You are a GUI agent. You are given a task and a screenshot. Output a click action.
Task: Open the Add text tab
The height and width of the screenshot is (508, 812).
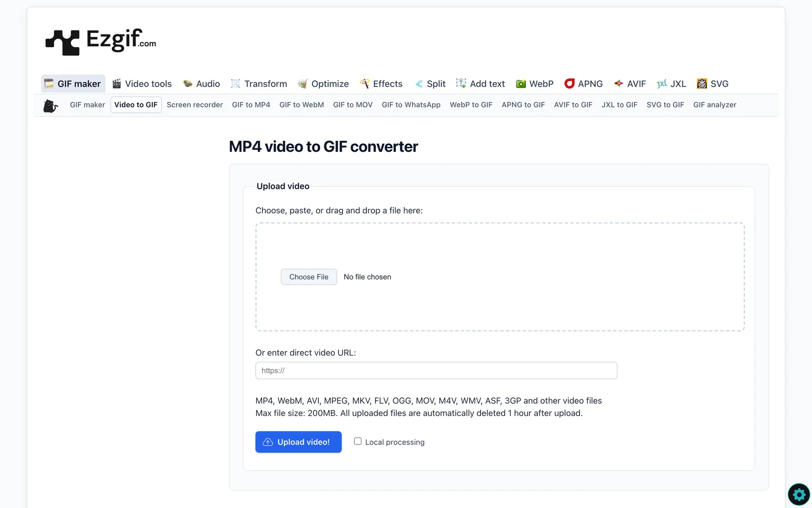point(481,84)
